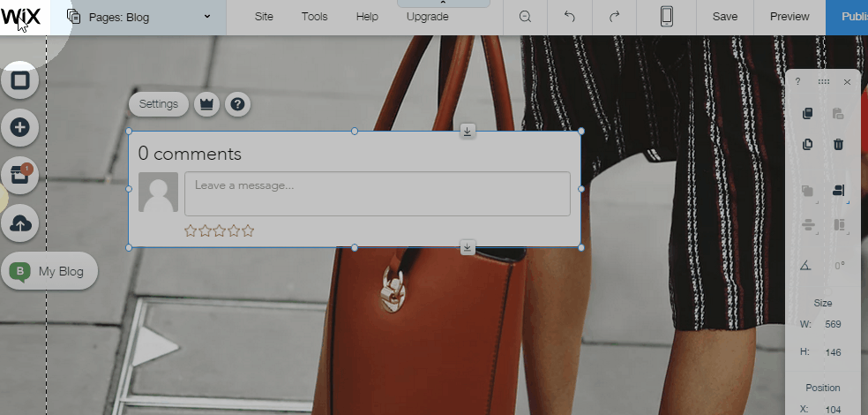Open the Distribute options in toolbar
This screenshot has width=868, height=415.
click(808, 225)
